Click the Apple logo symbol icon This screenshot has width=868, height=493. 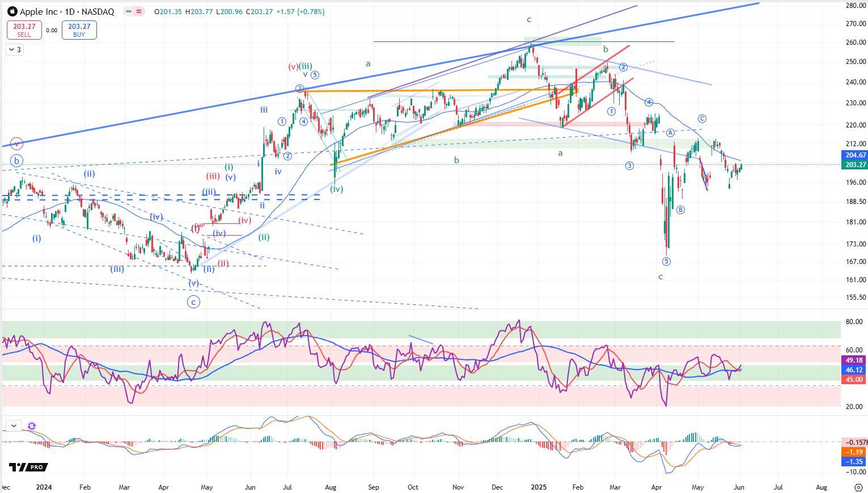coord(12,11)
